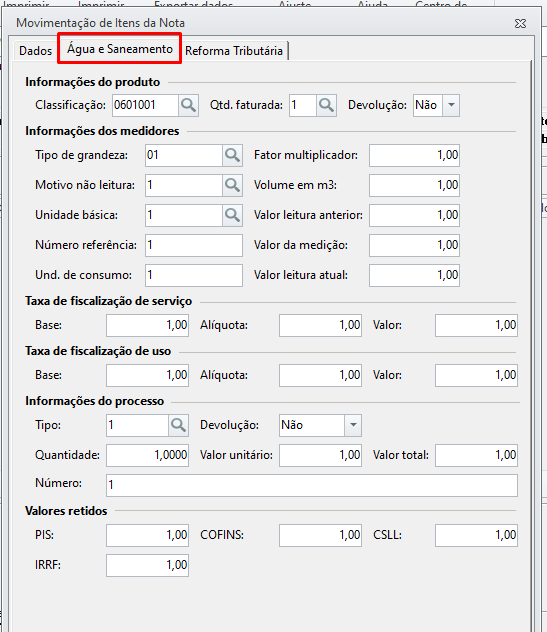Image resolution: width=547 pixels, height=632 pixels.
Task: Focus the Classificação field with 0601001
Action: [x=145, y=105]
